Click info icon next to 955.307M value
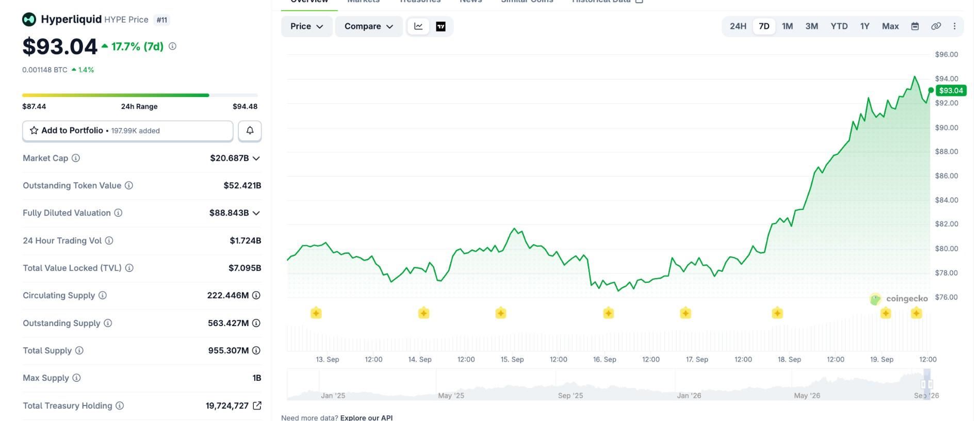Screen dimensions: 980x421 (256, 350)
